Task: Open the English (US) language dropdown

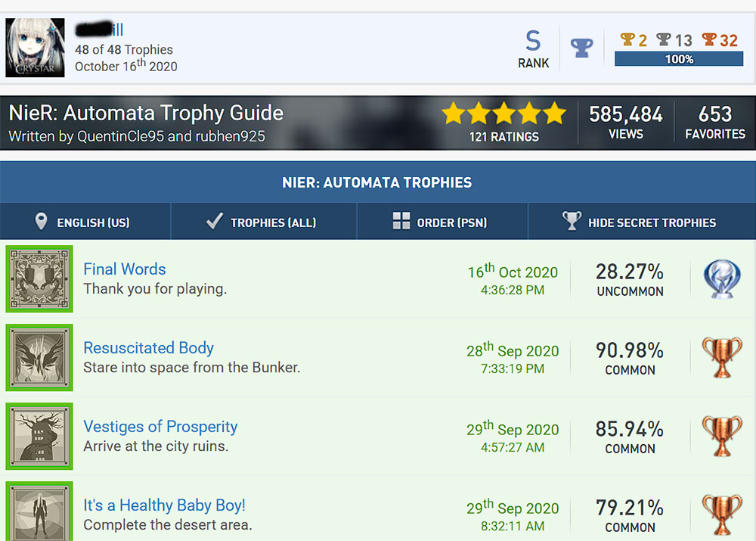Action: (x=85, y=222)
